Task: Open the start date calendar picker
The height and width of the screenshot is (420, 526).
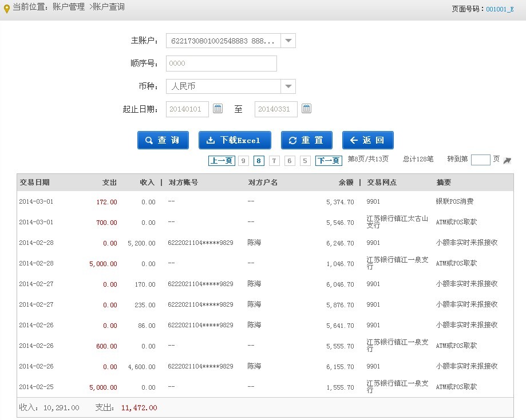Action: tap(217, 109)
